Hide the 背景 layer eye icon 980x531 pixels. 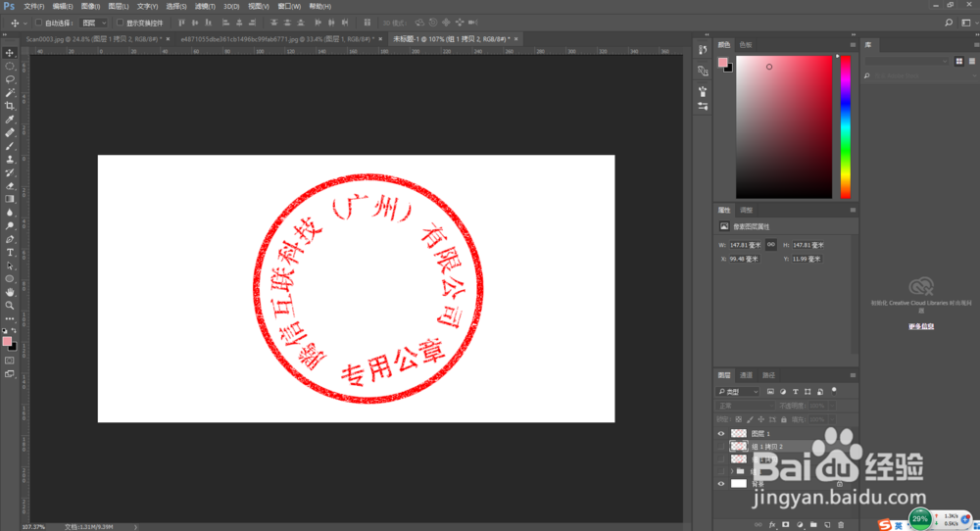click(x=720, y=484)
